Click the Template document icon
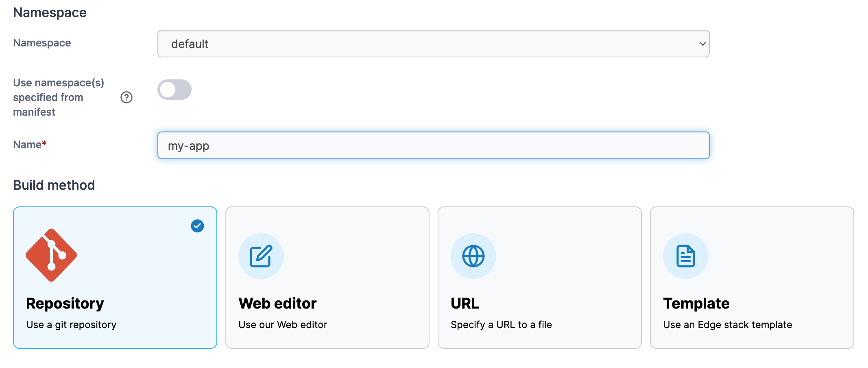868x368 pixels. click(x=686, y=256)
